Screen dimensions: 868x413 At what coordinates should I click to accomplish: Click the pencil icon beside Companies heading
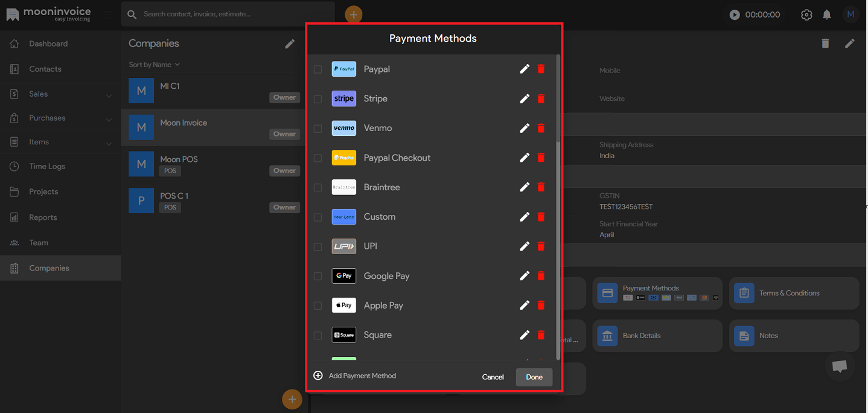coord(290,43)
